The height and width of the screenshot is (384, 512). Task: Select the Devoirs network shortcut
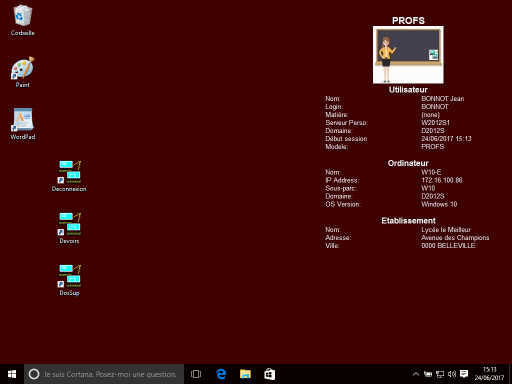(x=69, y=228)
